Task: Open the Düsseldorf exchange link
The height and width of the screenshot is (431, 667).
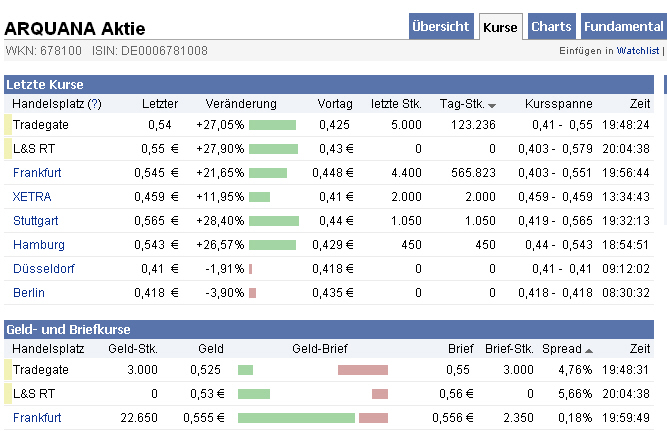Action: [43, 269]
